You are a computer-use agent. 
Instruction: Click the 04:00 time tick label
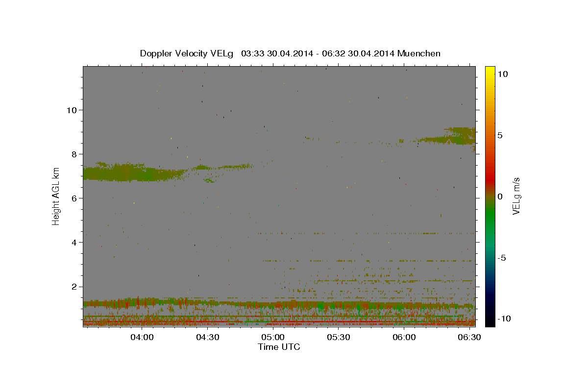click(x=143, y=338)
